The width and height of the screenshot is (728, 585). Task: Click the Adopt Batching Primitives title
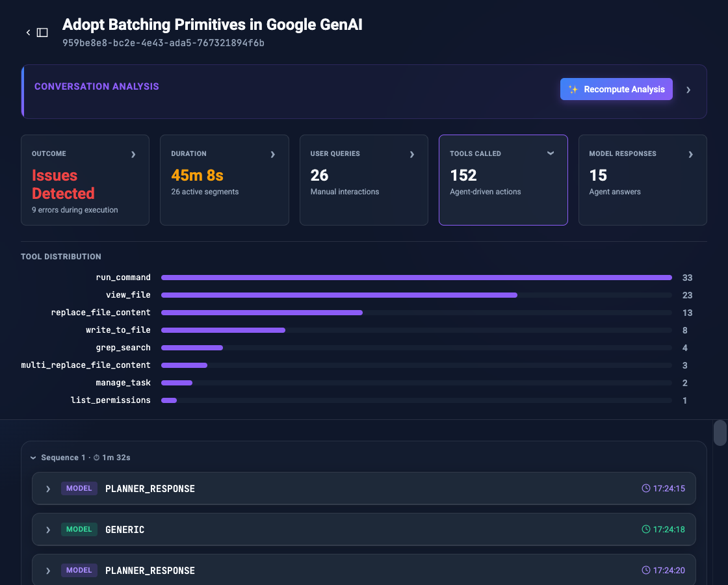point(212,25)
